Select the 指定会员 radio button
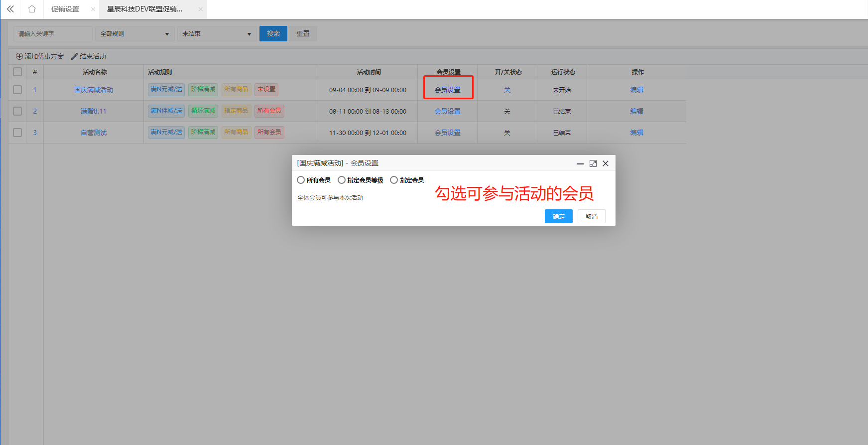 [394, 180]
